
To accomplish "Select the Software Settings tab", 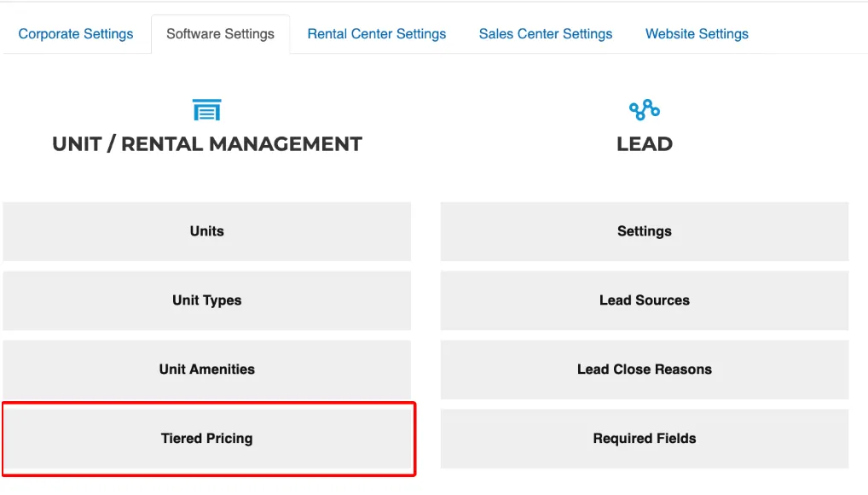I will point(220,34).
